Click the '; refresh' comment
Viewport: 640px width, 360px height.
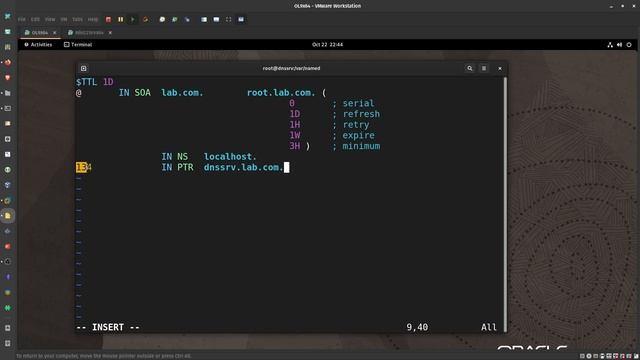coord(356,114)
